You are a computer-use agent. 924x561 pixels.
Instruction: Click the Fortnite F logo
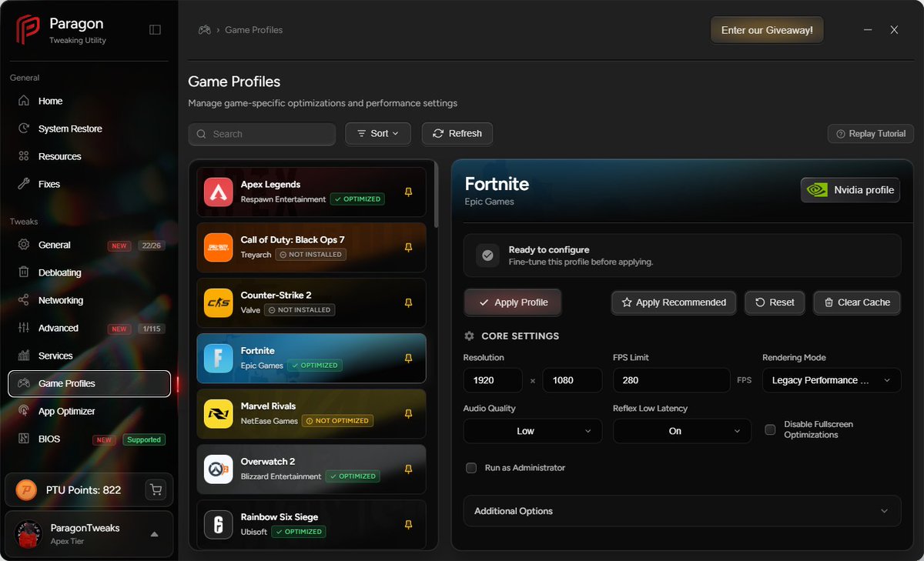218,358
